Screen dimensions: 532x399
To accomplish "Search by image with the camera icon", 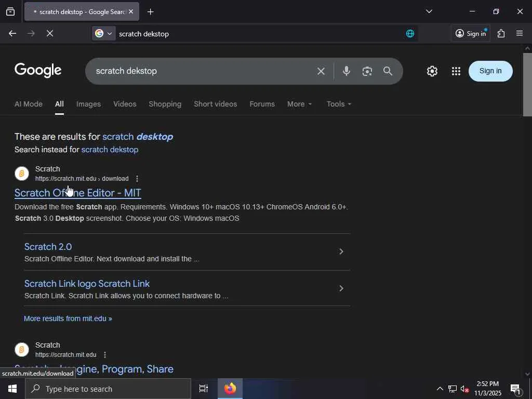I will (x=367, y=71).
